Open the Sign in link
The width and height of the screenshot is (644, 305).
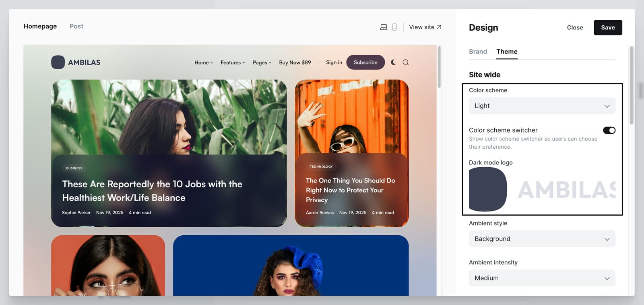[x=334, y=62]
